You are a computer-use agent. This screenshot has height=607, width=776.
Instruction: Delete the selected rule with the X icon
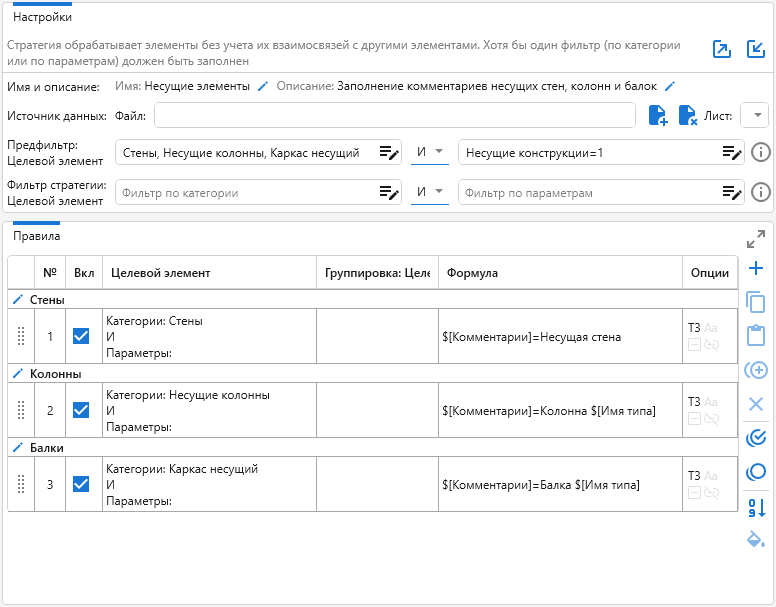[756, 404]
